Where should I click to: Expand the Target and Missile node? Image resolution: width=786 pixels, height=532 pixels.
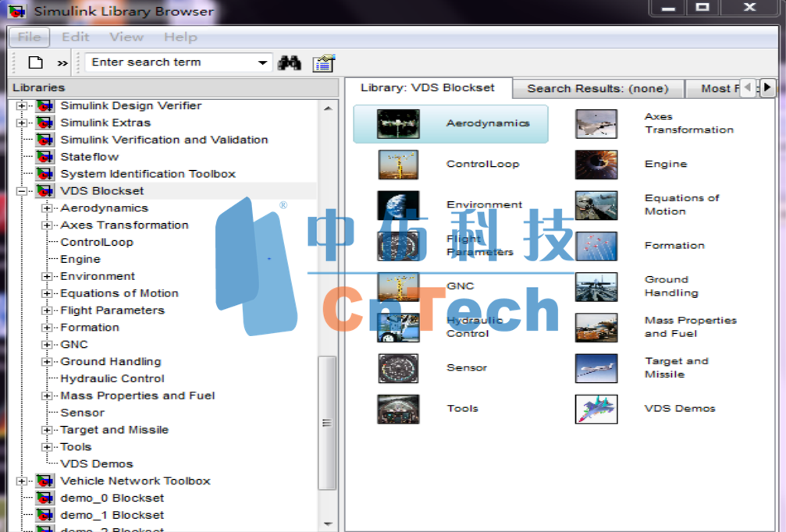point(47,430)
